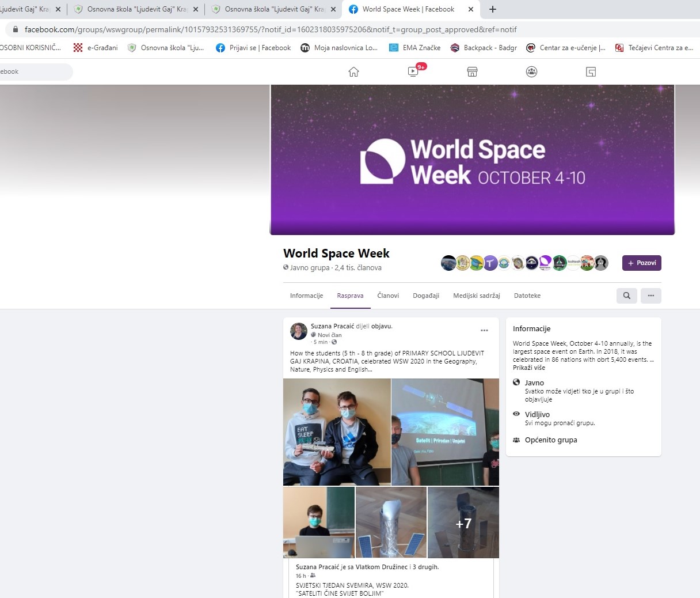700x598 pixels.
Task: Open the Medijski sadržaj tab
Action: point(477,296)
